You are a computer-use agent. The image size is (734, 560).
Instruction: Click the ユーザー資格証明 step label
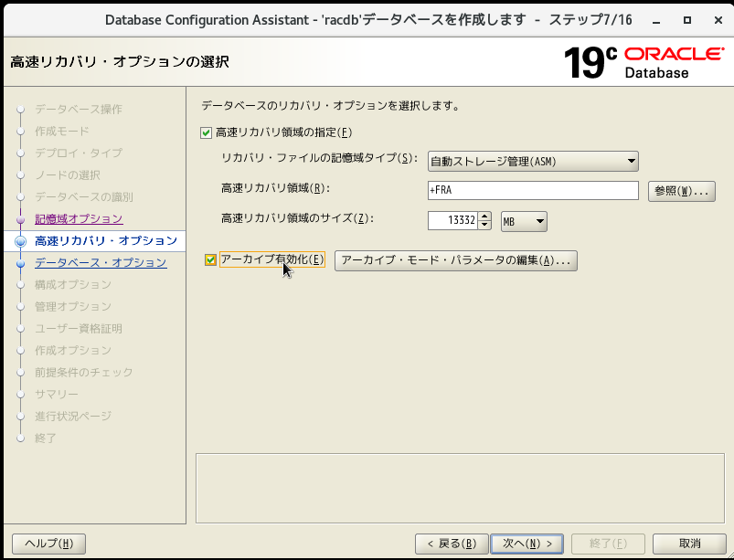[79, 329]
